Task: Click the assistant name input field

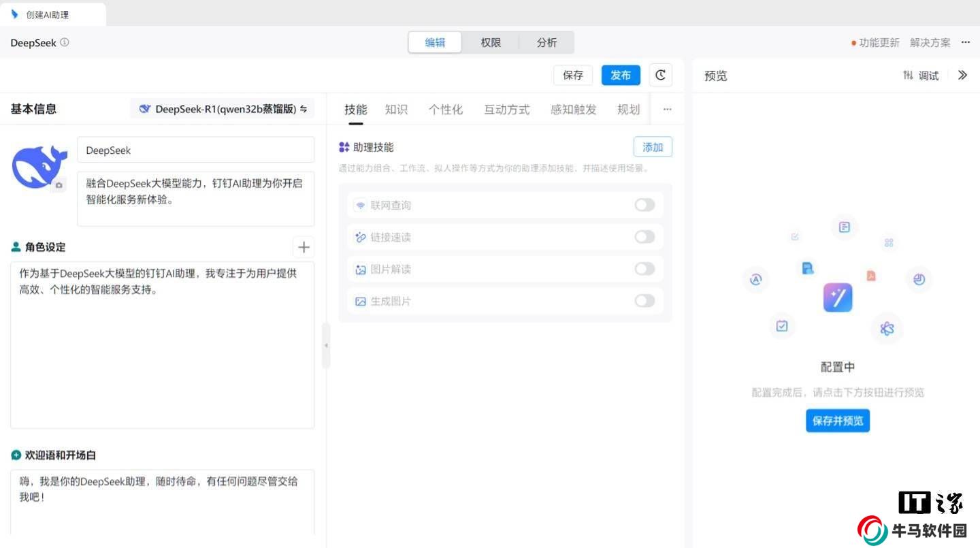Action: pos(196,150)
